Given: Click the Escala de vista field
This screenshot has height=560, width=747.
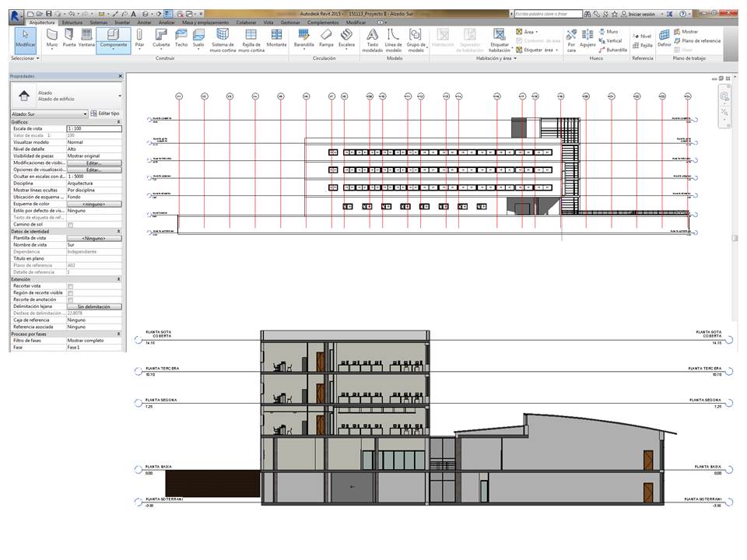Looking at the screenshot, I should click(x=93, y=128).
